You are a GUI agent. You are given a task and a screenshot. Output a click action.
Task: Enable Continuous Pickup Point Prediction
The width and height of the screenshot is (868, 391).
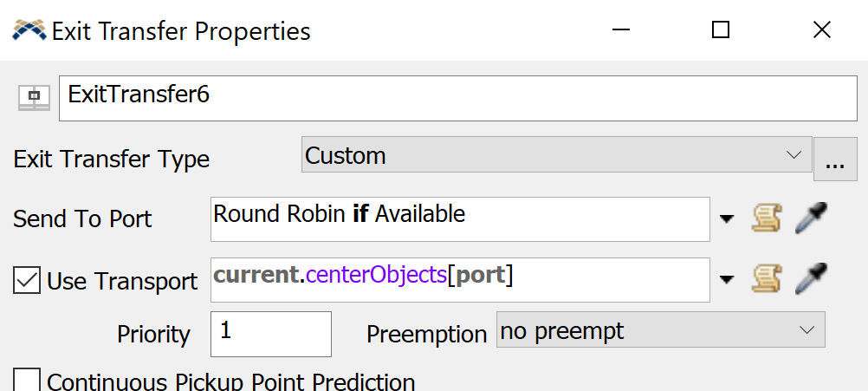coord(27,381)
